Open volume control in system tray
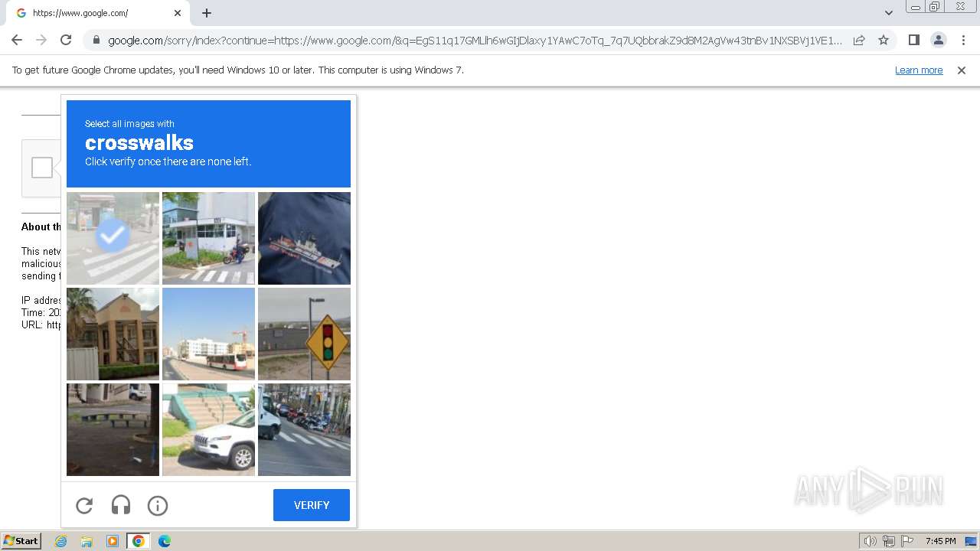This screenshot has width=980, height=551. coord(870,541)
